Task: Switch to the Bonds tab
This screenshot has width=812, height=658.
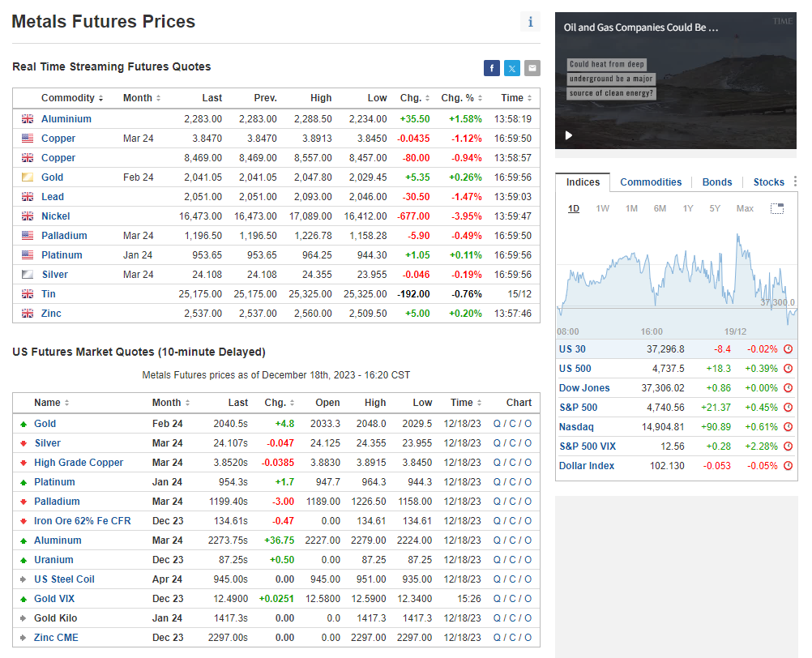Action: point(716,182)
